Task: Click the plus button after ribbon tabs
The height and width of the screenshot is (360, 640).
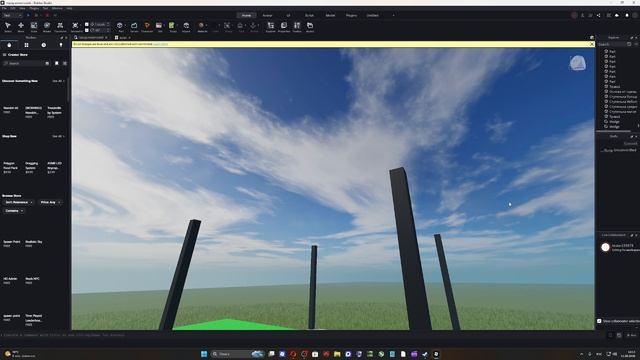Action: [x=393, y=16]
